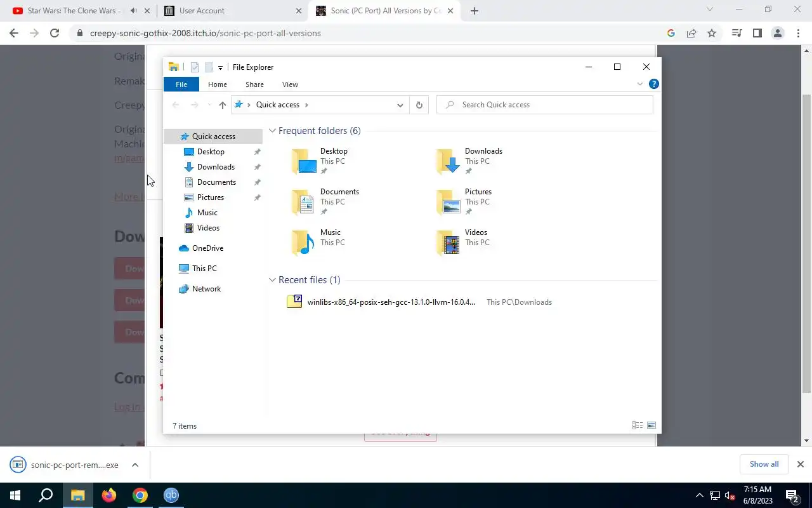Expand the address bar history dropdown

click(400, 105)
